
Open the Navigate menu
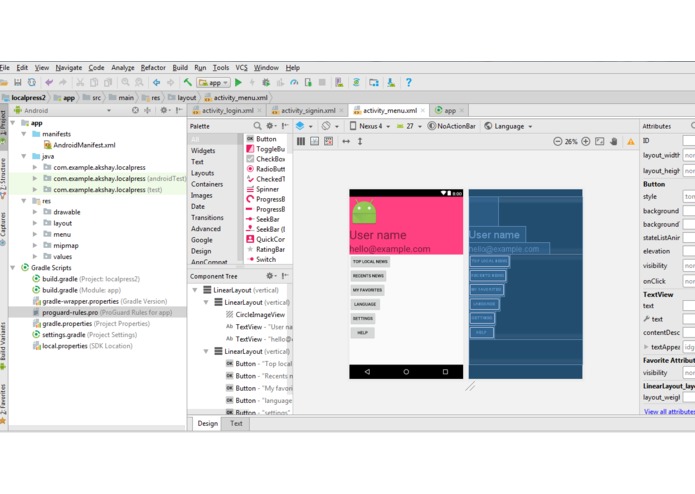pos(69,68)
